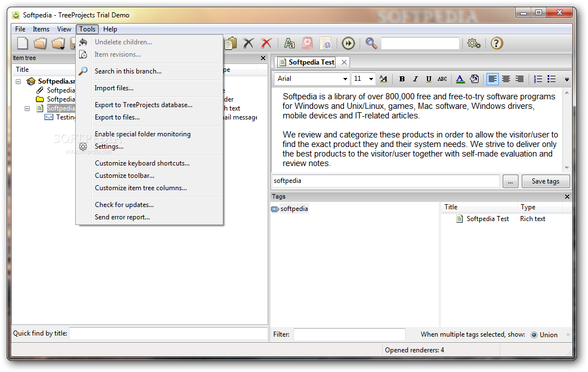Collapse the Softpedia.sr root tree node
Image resolution: width=588 pixels, height=372 pixels.
(x=18, y=81)
